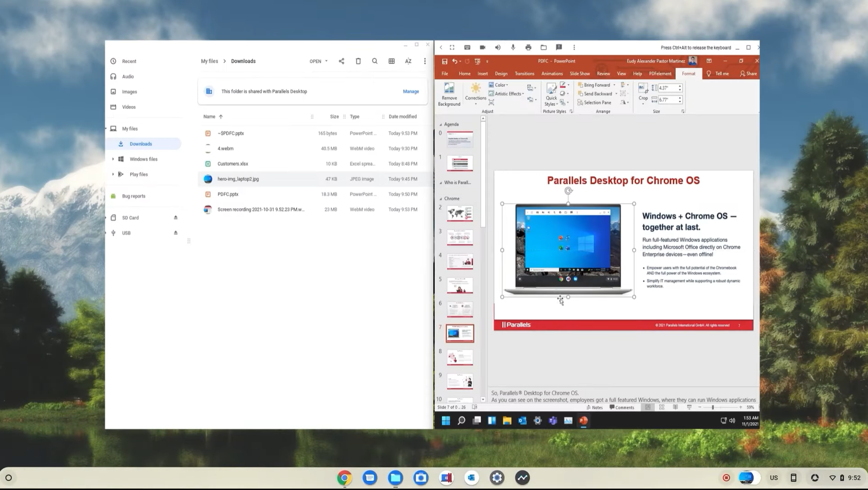The image size is (868, 490).
Task: Open Files app more options menu
Action: point(425,61)
